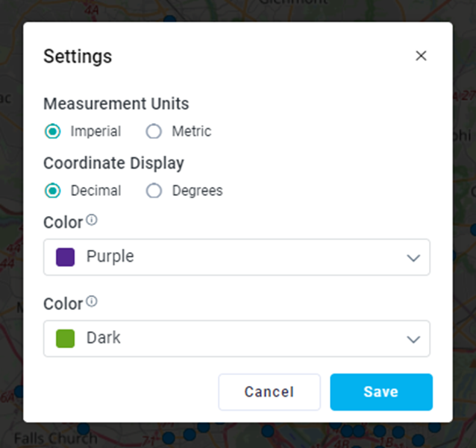Click info icon next to Color label above Purple
Image resolution: width=476 pixels, height=448 pixels.
[x=92, y=220]
